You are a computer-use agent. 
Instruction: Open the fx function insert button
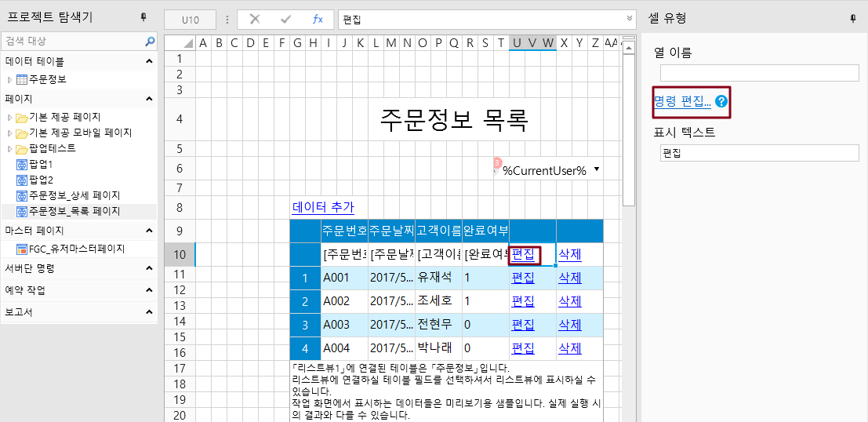[x=318, y=19]
